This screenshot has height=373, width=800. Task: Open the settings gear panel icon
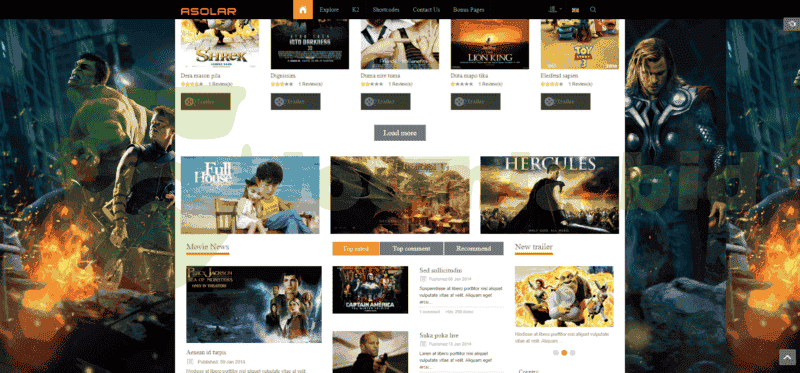(x=791, y=24)
